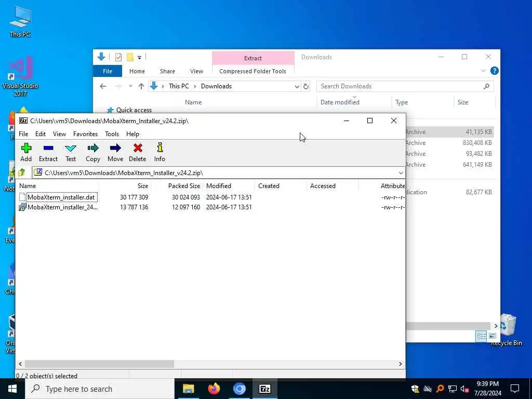Open the notification center icon
This screenshot has height=399, width=532.
click(515, 389)
